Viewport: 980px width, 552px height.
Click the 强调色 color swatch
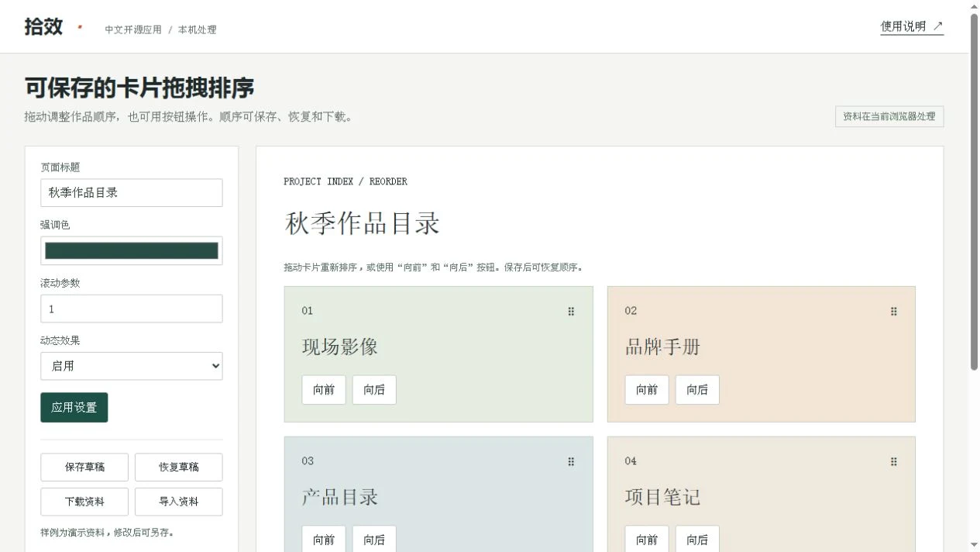point(132,250)
